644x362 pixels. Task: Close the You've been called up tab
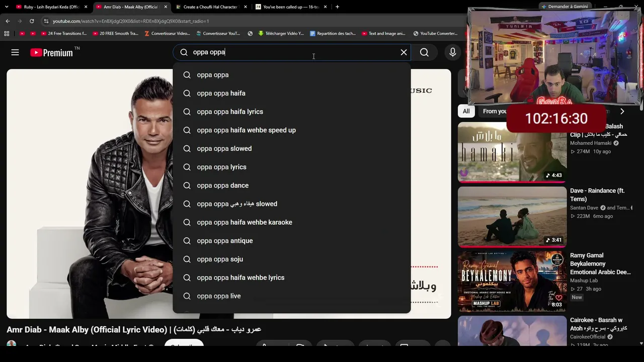[326, 7]
